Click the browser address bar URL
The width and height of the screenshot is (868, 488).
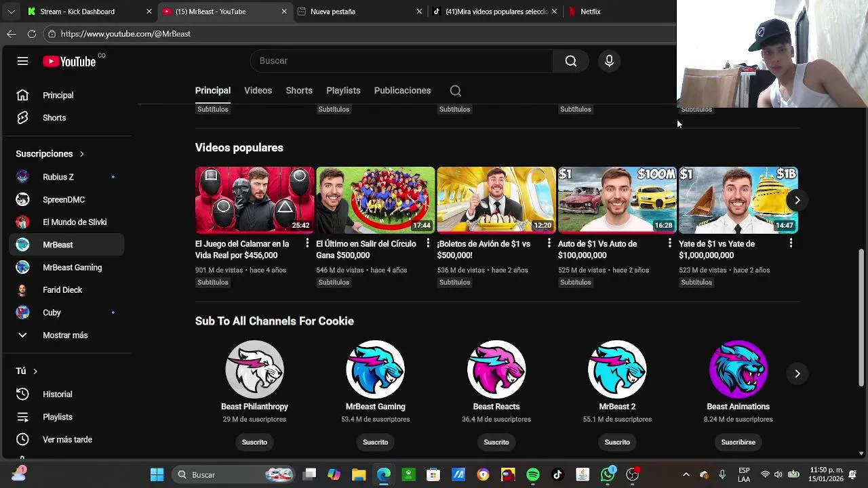coord(125,34)
